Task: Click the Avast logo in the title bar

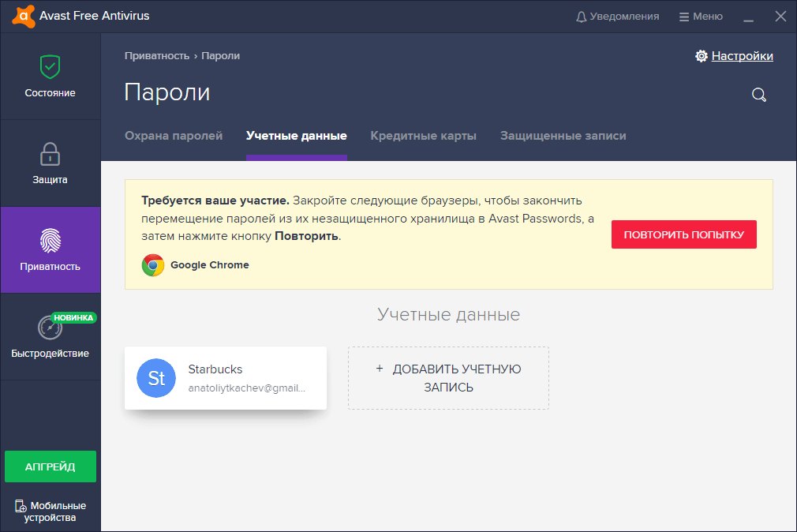Action: [x=21, y=15]
